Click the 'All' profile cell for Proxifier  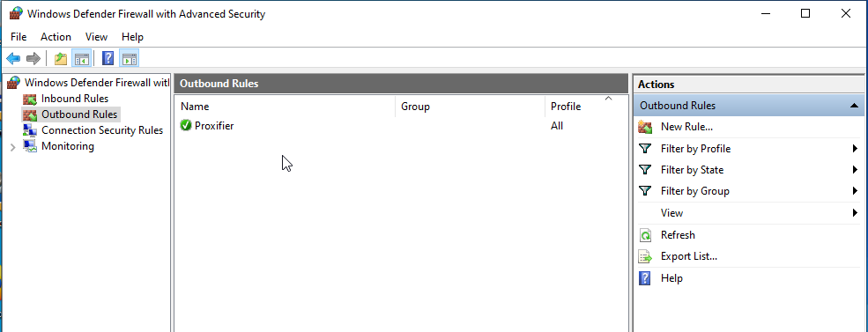tap(556, 126)
